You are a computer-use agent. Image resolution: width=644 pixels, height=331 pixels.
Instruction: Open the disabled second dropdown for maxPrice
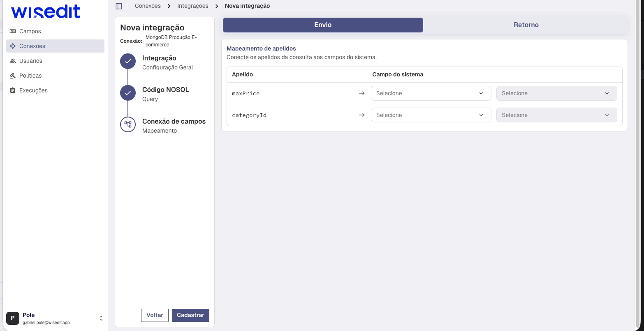(x=556, y=93)
